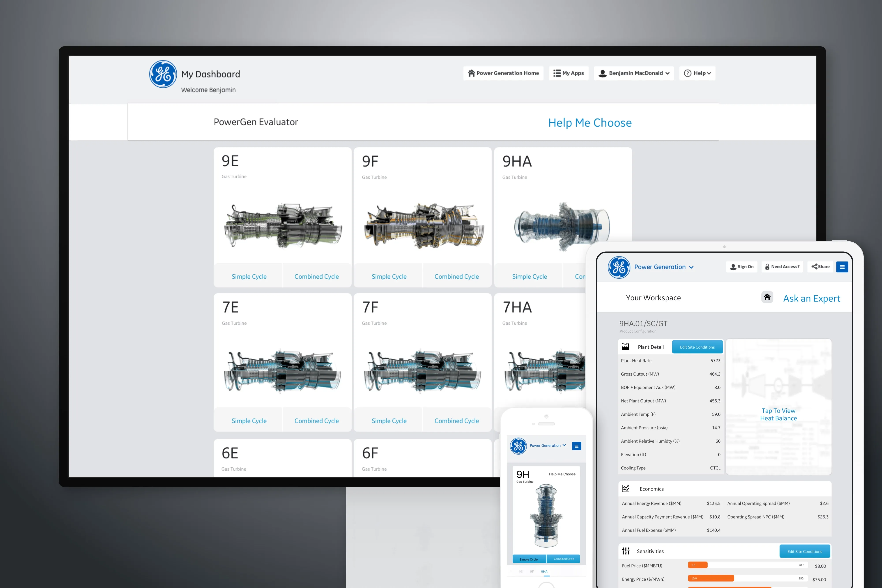This screenshot has width=882, height=588.
Task: Open the Help Me Choose link on desktop
Action: coord(590,123)
